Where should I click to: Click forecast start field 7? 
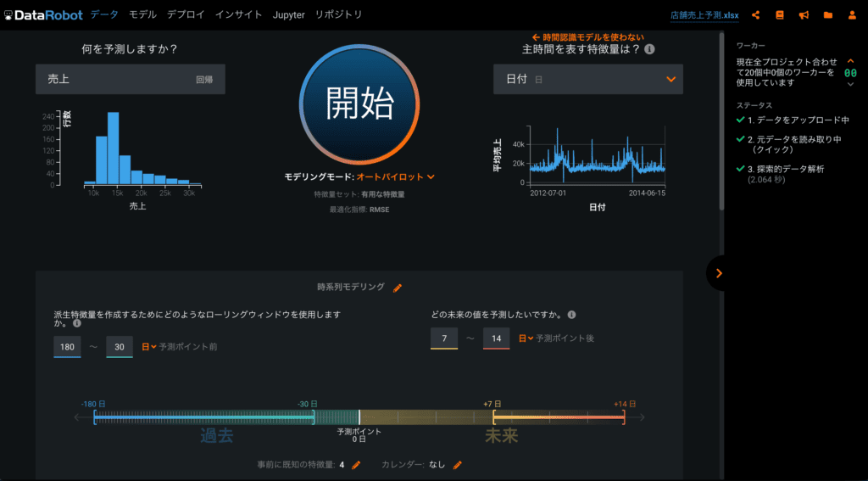click(444, 338)
